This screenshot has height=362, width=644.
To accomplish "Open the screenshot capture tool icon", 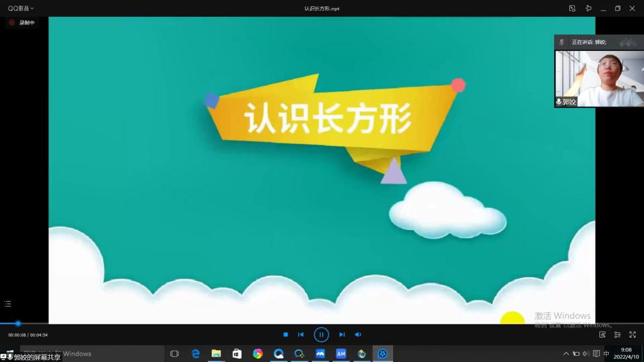I will 602,335.
